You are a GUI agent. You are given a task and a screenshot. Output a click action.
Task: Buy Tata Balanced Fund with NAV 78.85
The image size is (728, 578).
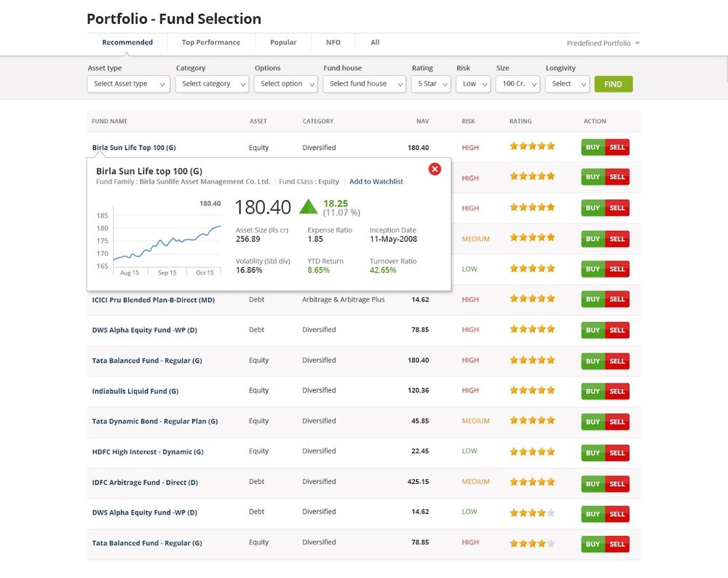pyautogui.click(x=593, y=544)
